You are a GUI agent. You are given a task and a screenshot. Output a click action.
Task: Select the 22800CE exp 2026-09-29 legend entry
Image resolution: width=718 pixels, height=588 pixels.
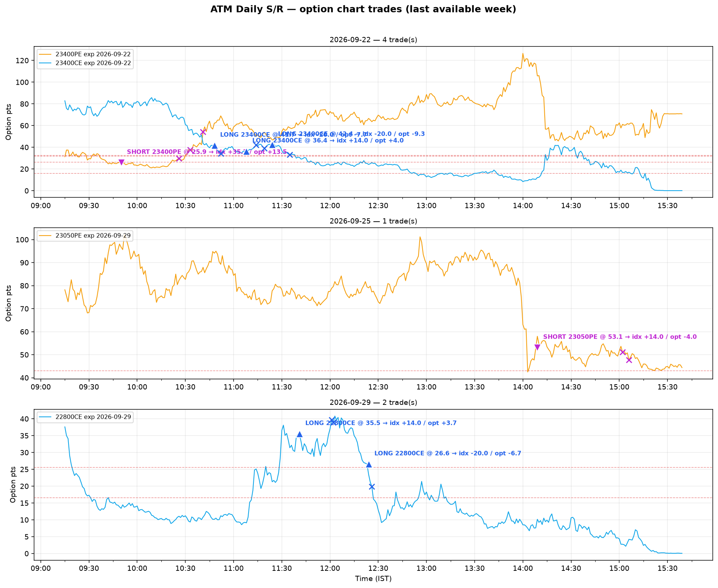pyautogui.click(x=85, y=417)
